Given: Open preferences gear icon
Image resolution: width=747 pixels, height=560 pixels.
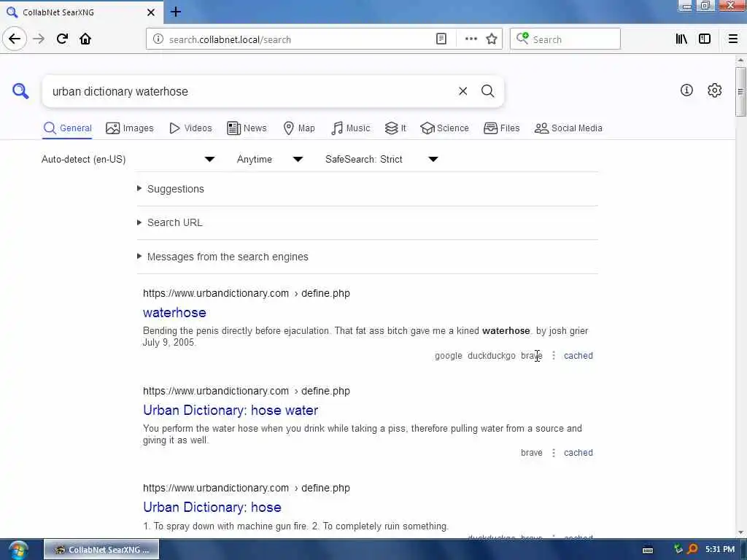Looking at the screenshot, I should pos(714,90).
